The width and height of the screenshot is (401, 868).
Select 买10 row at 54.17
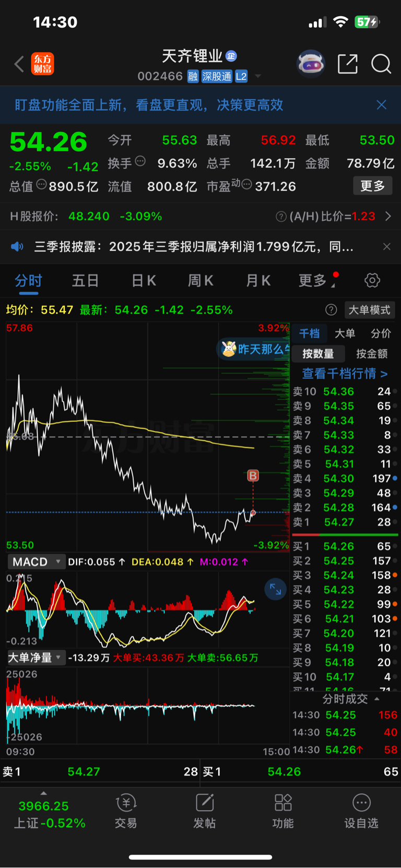point(345,677)
